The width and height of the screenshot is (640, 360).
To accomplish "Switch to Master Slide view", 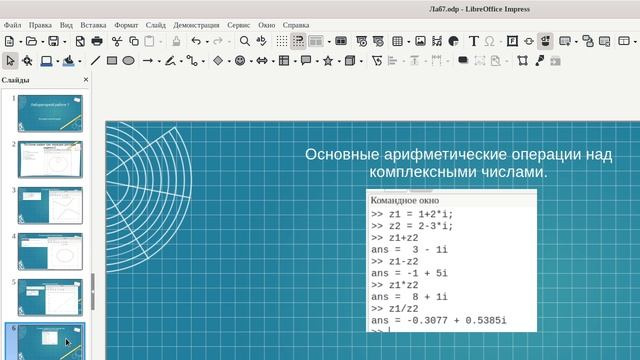I will click(x=341, y=41).
